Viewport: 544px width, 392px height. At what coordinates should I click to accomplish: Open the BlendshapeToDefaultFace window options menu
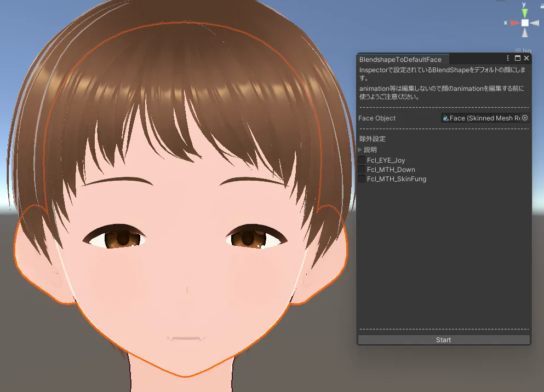click(508, 58)
